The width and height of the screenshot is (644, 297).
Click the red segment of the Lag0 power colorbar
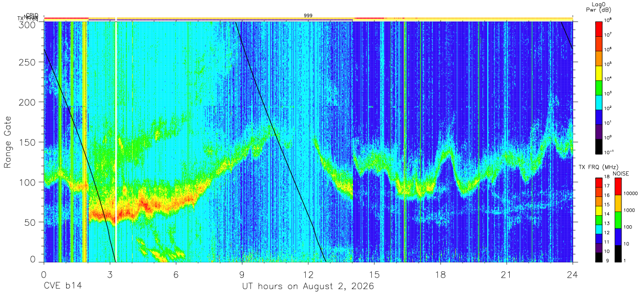tap(599, 28)
